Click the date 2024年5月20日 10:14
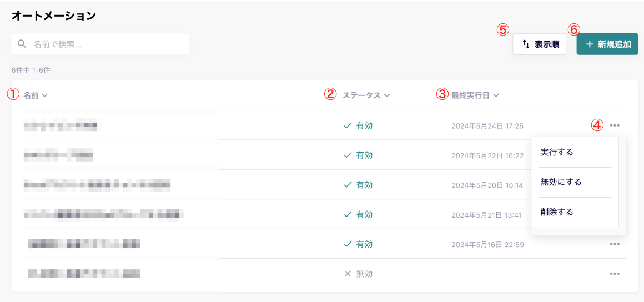The image size is (644, 302). click(487, 185)
